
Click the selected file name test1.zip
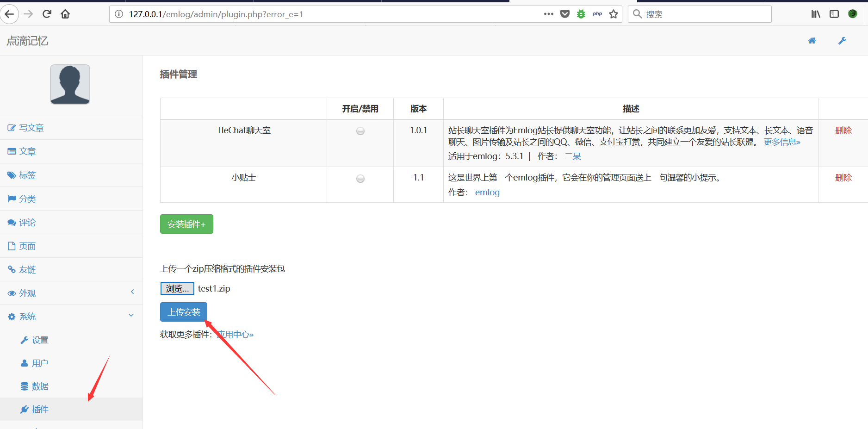214,288
